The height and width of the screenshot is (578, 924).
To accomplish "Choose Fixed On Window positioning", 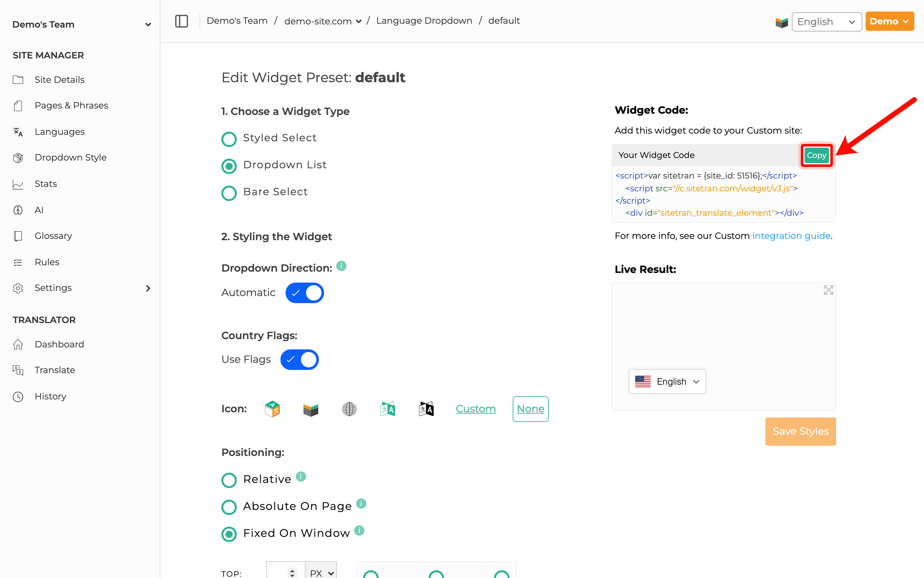I will pyautogui.click(x=229, y=534).
